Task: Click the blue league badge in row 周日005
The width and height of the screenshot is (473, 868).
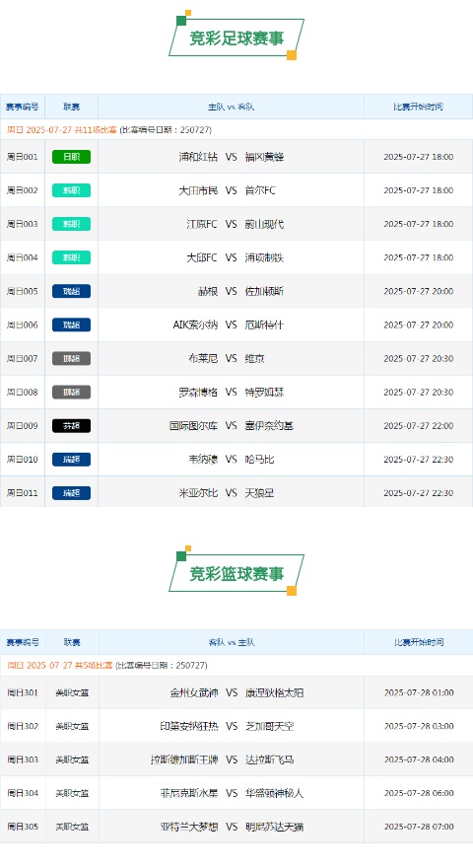Action: (71, 291)
